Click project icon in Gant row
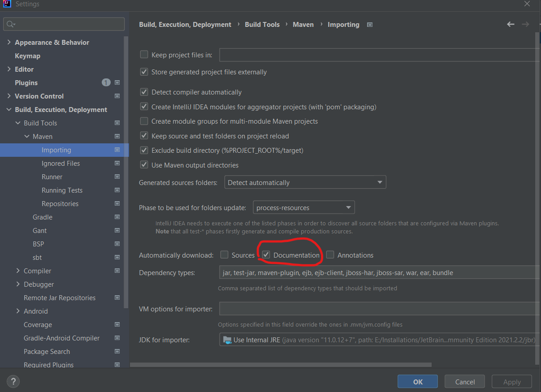The height and width of the screenshot is (392, 541). 117,230
